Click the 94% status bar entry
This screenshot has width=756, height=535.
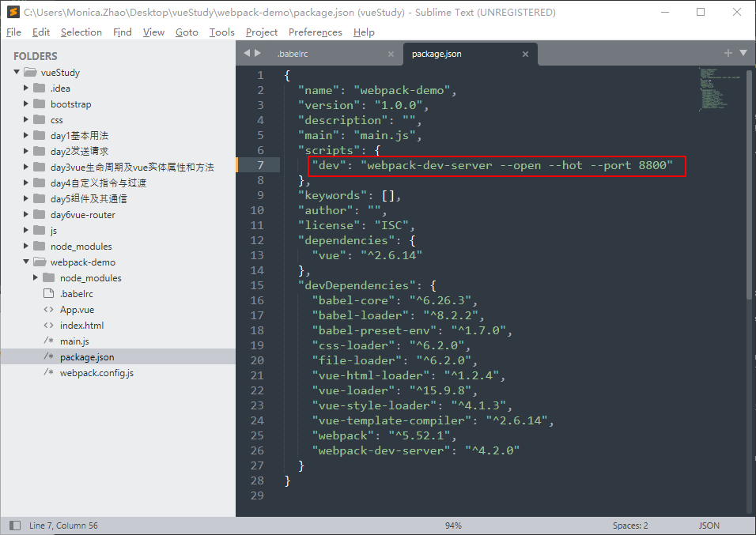click(453, 526)
